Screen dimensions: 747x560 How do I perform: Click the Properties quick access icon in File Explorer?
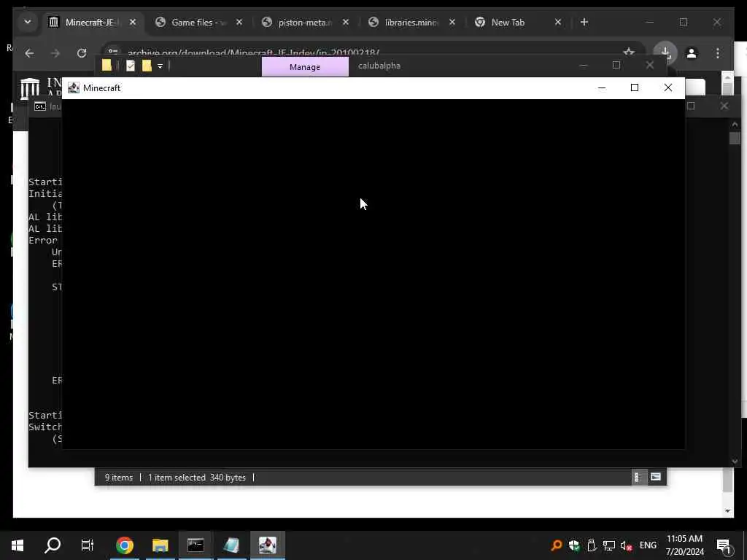coord(131,66)
